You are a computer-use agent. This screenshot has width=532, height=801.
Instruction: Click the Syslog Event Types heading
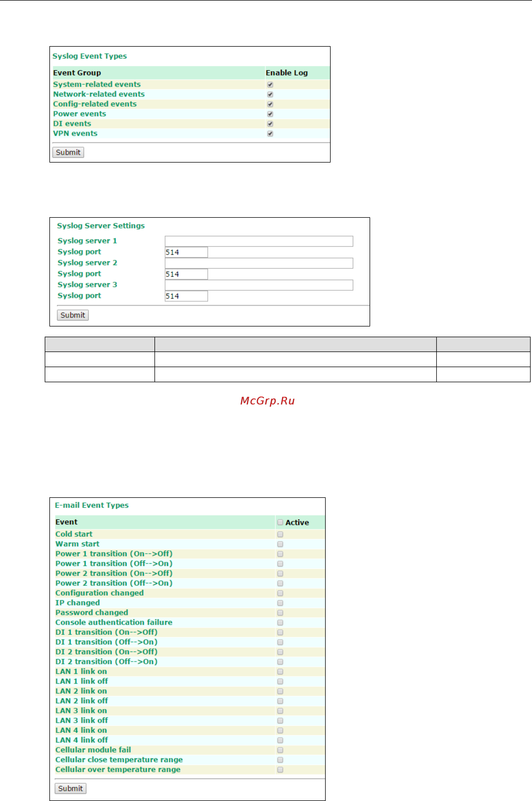89,56
